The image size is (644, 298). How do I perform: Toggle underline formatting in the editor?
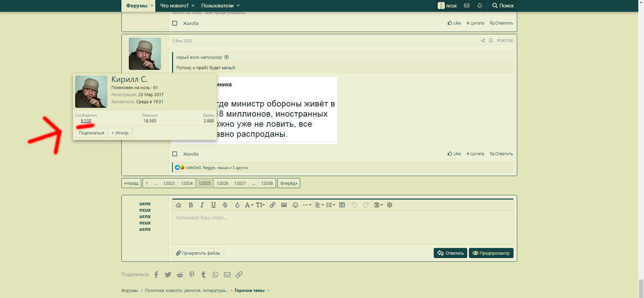point(213,205)
